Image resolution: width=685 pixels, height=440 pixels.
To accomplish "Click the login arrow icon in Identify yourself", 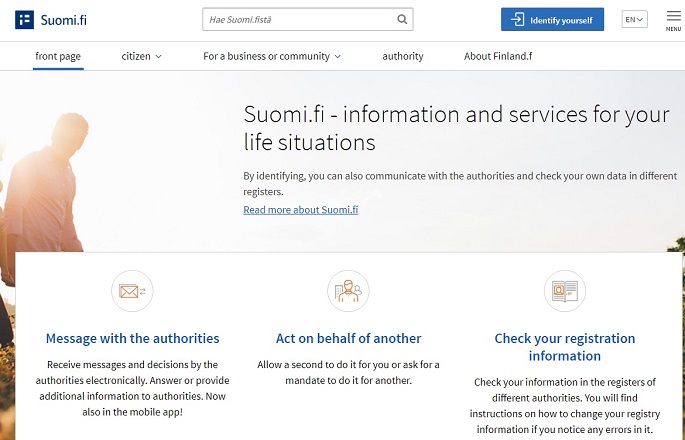I will click(518, 20).
